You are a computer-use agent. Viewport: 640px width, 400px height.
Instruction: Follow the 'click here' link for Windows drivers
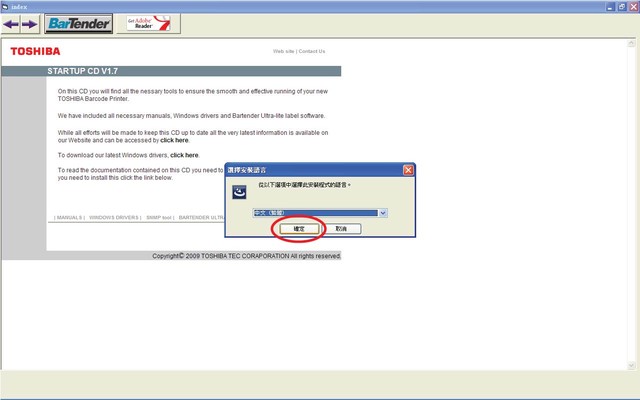point(184,155)
